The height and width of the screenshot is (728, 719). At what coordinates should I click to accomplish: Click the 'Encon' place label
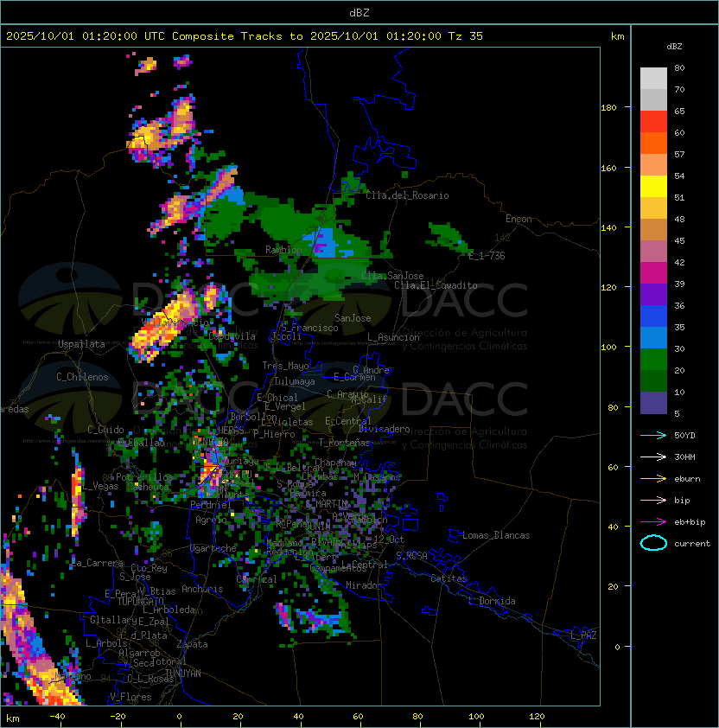[519, 219]
